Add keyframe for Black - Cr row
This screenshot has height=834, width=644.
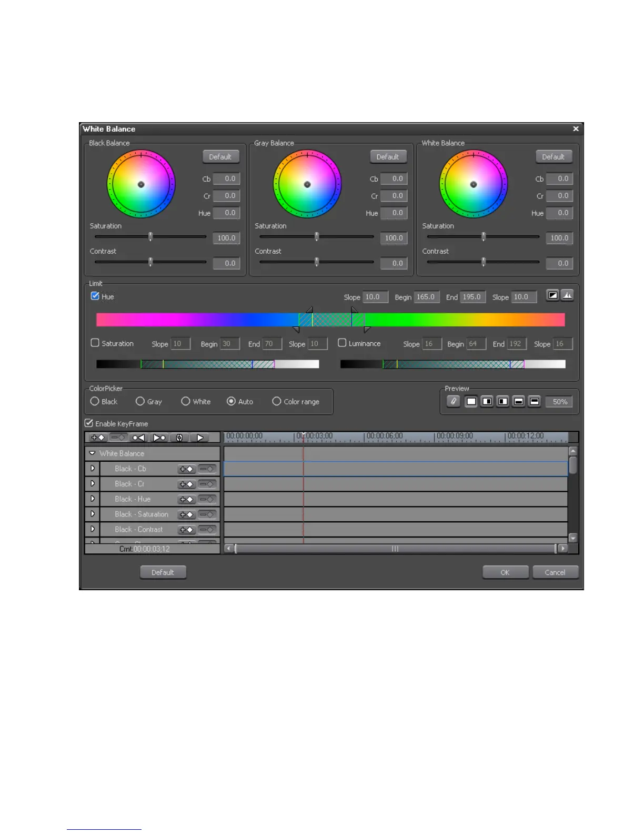[187, 484]
